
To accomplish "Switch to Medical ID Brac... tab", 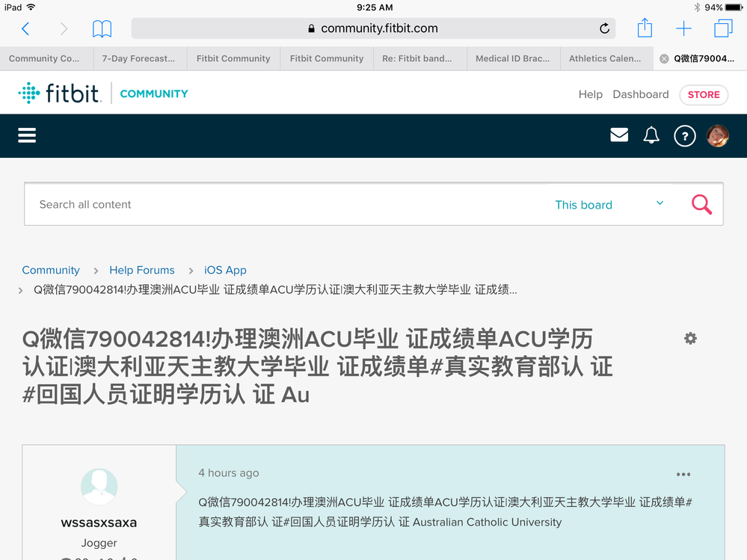I will (514, 58).
